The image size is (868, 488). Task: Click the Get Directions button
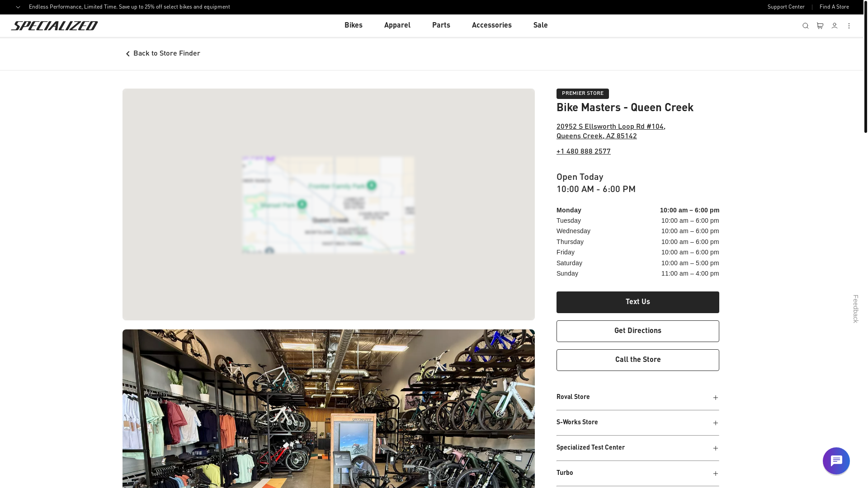(x=637, y=331)
